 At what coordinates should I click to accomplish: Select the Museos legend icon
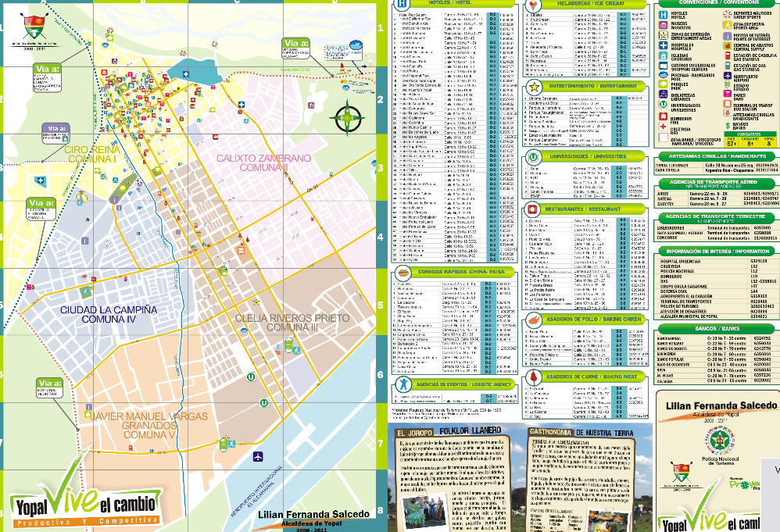tap(663, 25)
